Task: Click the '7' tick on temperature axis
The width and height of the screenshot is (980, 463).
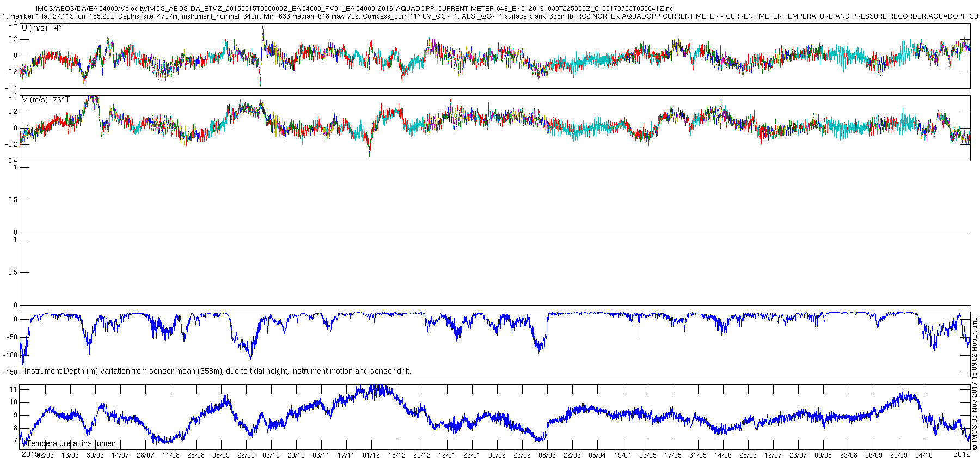Action: point(16,441)
